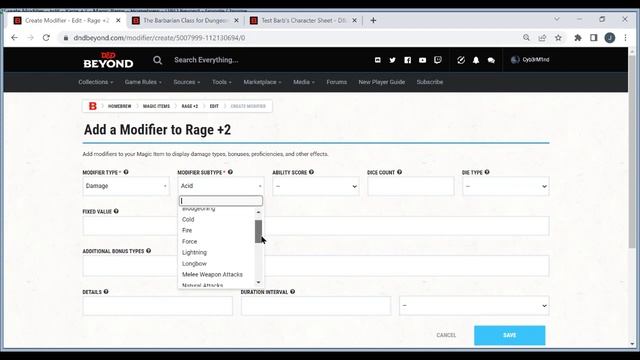Open the New Player Guide link
Image resolution: width=640 pixels, height=360 pixels.
click(382, 82)
